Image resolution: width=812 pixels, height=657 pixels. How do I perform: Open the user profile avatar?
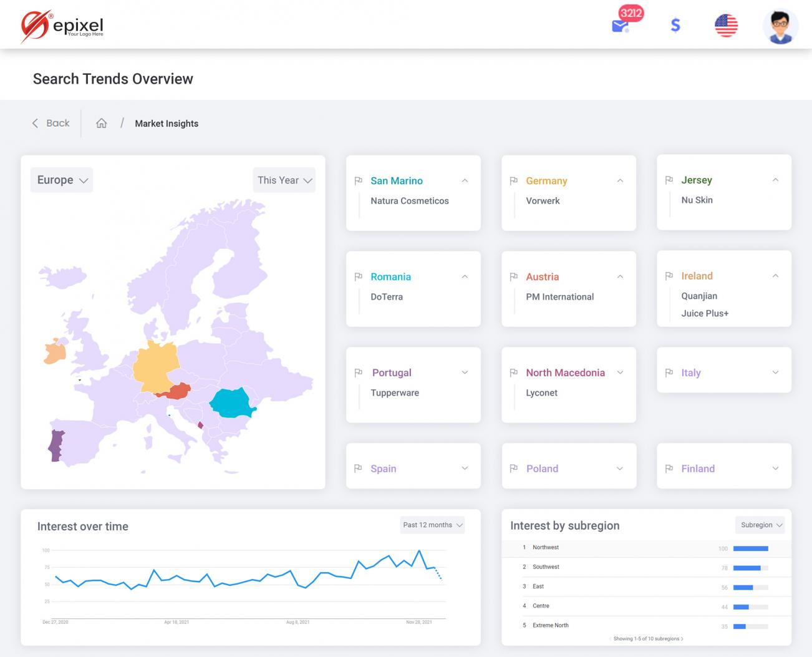(x=780, y=26)
